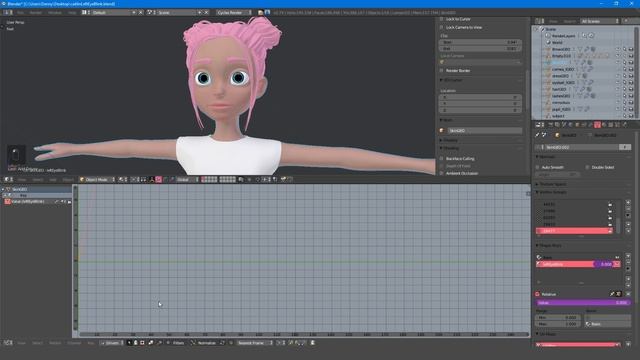Open the Nearest Frame snapping dropdown
The height and width of the screenshot is (360, 640).
[x=255, y=343]
